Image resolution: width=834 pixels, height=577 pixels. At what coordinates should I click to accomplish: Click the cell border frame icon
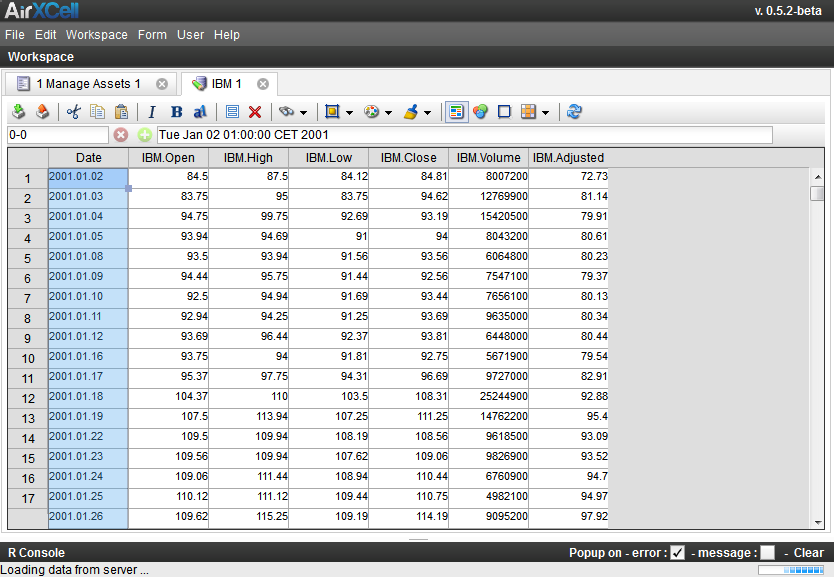[x=332, y=112]
